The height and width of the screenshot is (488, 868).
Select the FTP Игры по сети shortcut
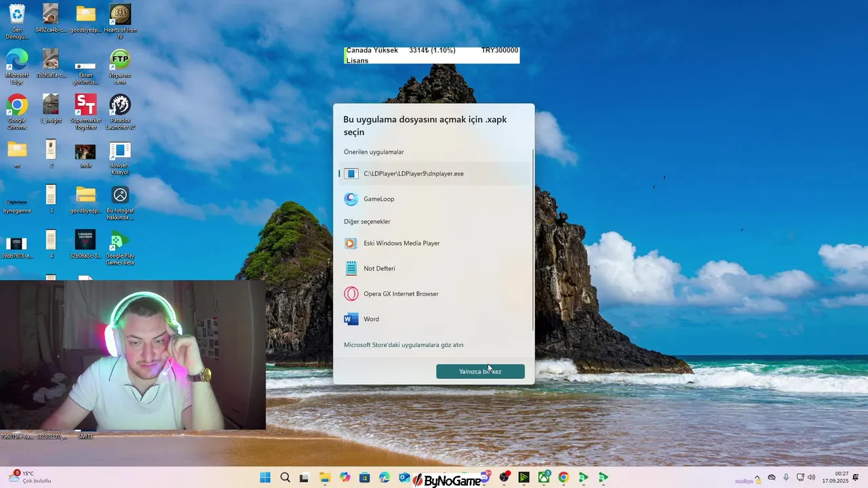pos(120,66)
